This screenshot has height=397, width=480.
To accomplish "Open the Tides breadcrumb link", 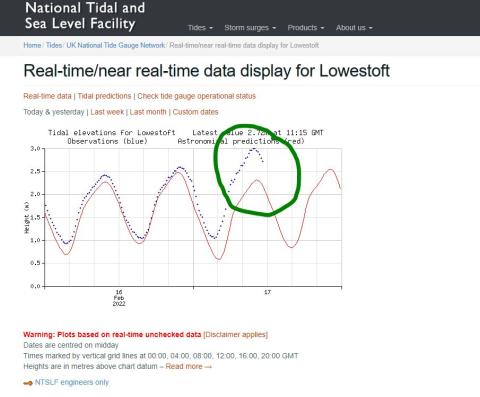I will point(54,45).
